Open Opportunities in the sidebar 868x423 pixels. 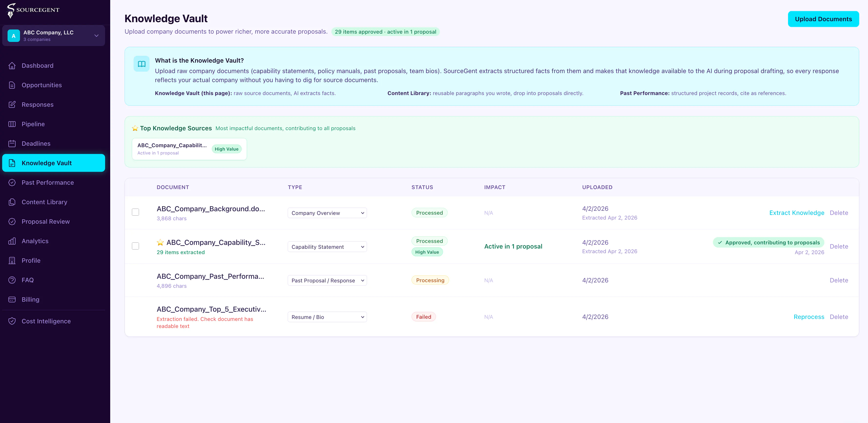coord(54,85)
